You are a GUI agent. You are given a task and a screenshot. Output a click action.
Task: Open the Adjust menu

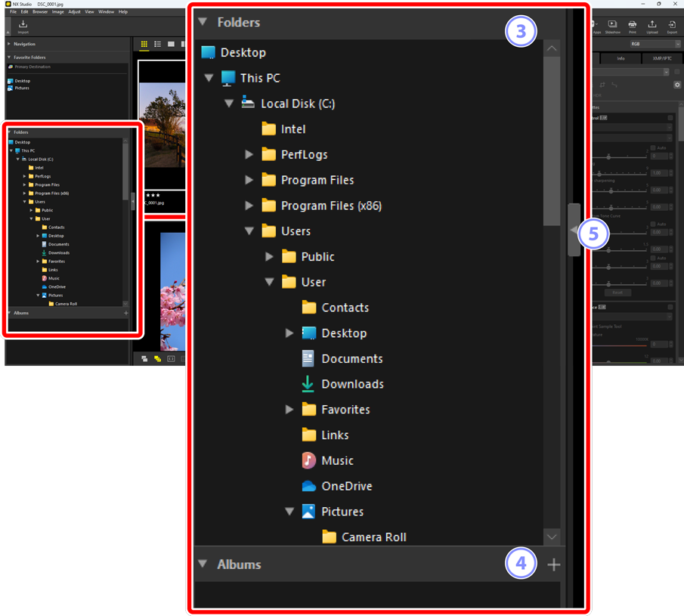tap(74, 12)
